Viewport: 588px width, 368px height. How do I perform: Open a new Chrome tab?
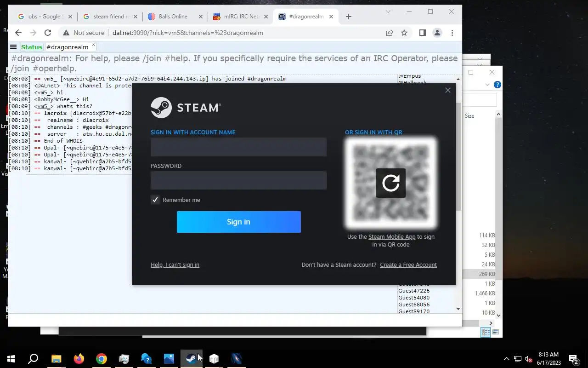tap(349, 17)
